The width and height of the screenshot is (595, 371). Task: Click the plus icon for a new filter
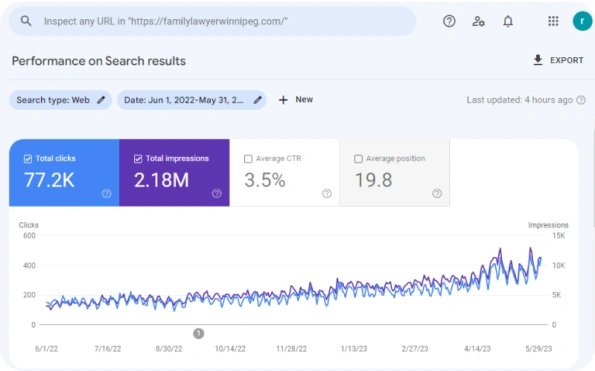[x=283, y=100]
